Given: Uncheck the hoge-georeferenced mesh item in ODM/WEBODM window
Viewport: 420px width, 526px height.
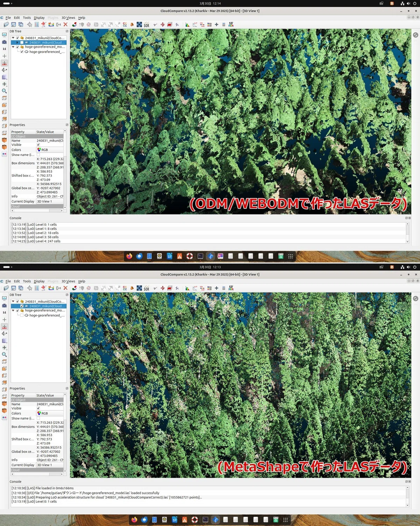Looking at the screenshot, I should pyautogui.click(x=22, y=52).
